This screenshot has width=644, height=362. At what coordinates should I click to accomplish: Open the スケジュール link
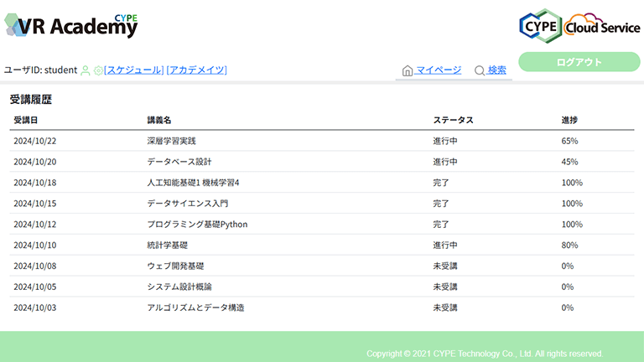(133, 70)
